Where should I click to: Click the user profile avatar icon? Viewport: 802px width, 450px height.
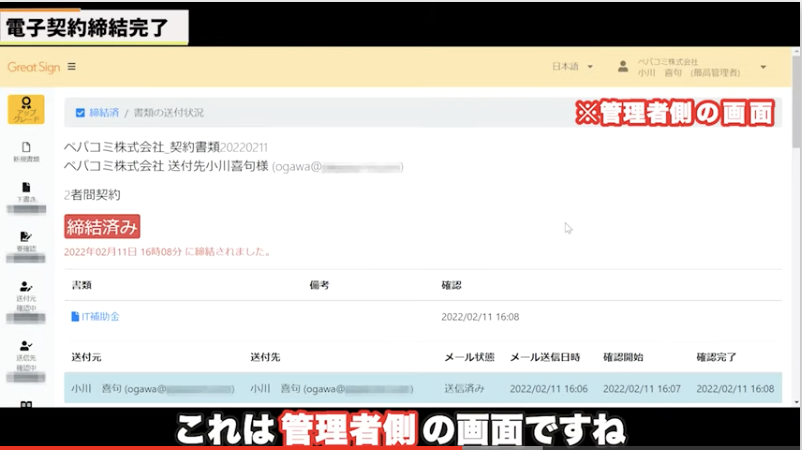(x=623, y=67)
